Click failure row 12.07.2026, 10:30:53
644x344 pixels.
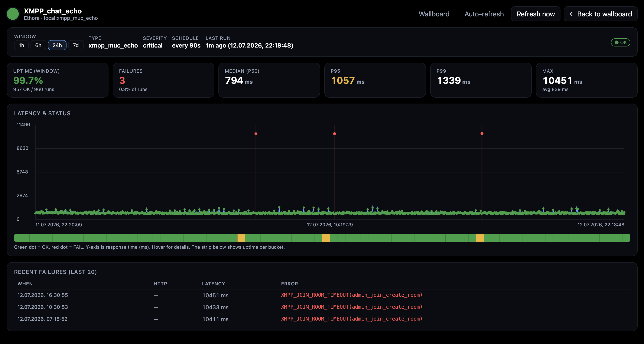[322, 307]
